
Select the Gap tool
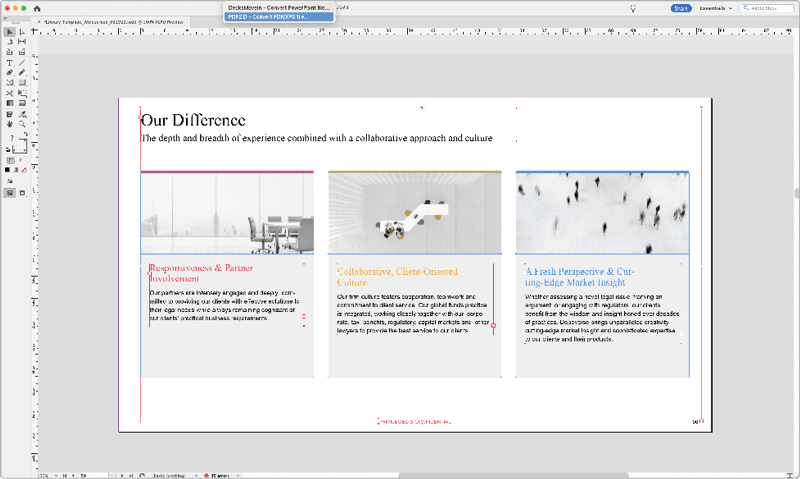click(x=22, y=41)
